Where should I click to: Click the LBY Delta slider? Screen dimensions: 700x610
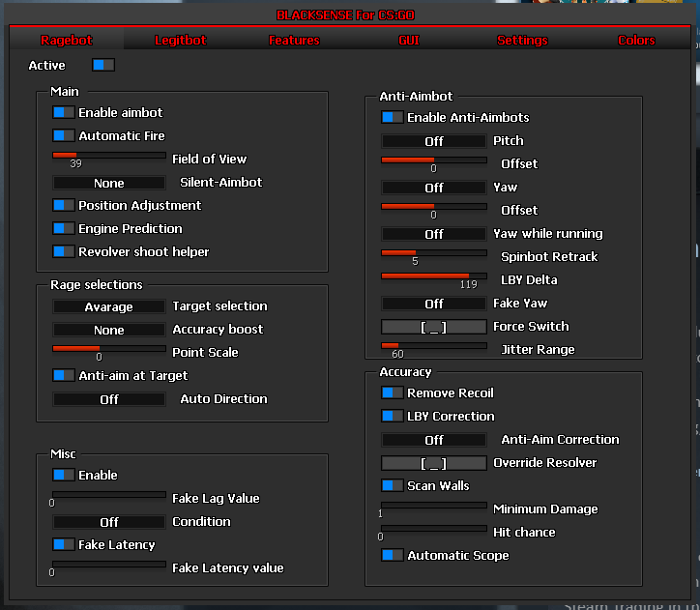click(x=434, y=276)
